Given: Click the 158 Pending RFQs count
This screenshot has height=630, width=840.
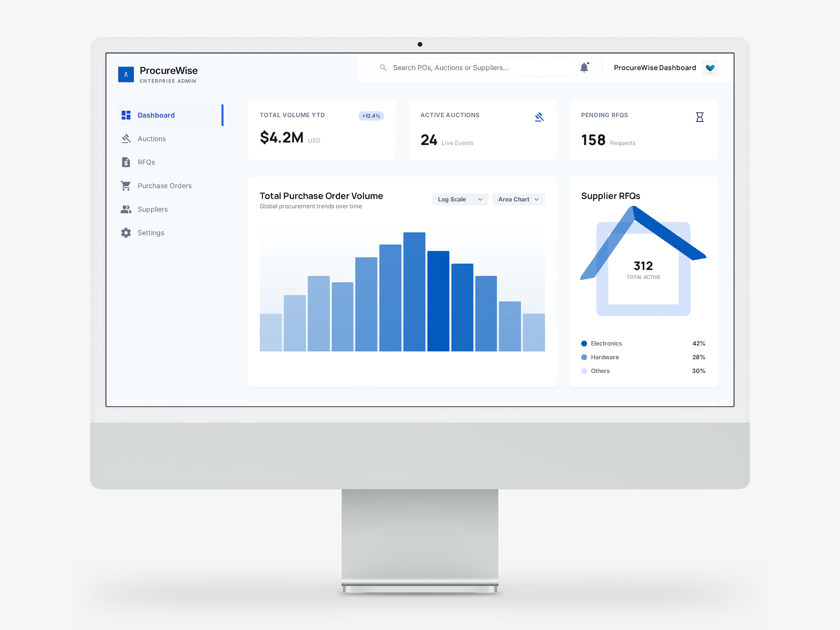Looking at the screenshot, I should [x=593, y=140].
